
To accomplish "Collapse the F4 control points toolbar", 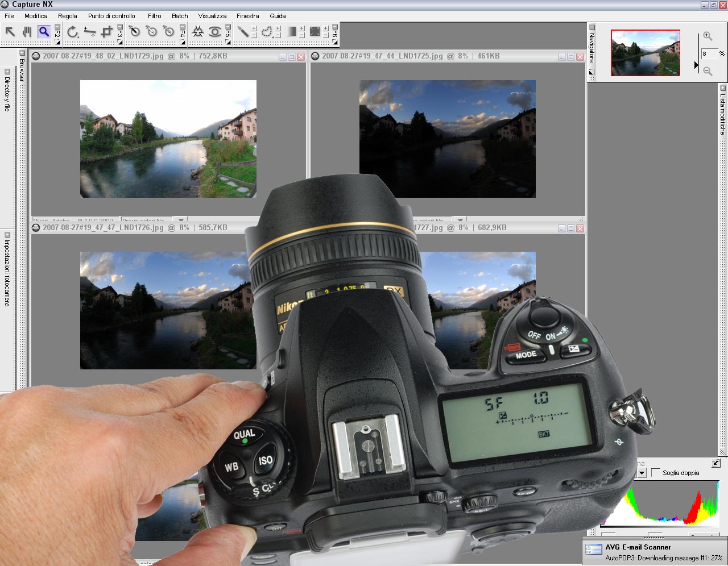I will point(183,27).
